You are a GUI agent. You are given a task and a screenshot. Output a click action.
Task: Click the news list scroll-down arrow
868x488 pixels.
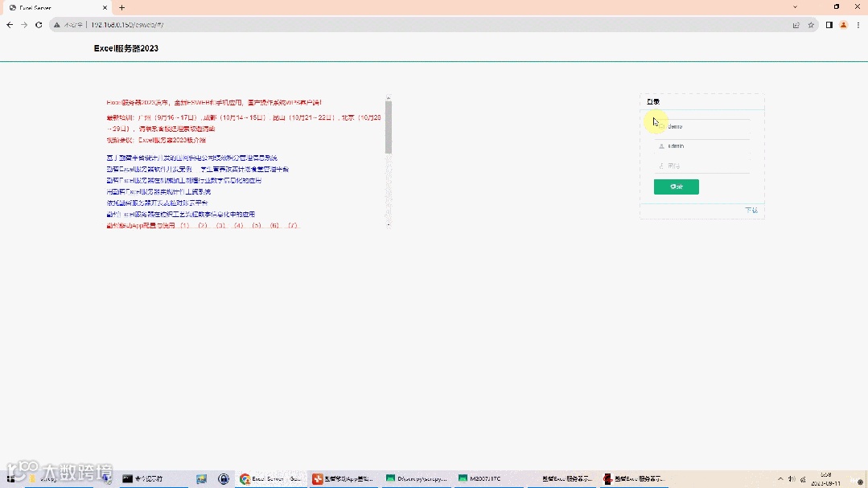(x=389, y=224)
